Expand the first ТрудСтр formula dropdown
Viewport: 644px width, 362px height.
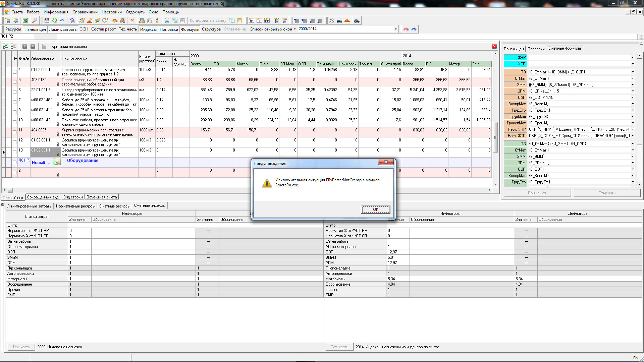[x=633, y=110]
